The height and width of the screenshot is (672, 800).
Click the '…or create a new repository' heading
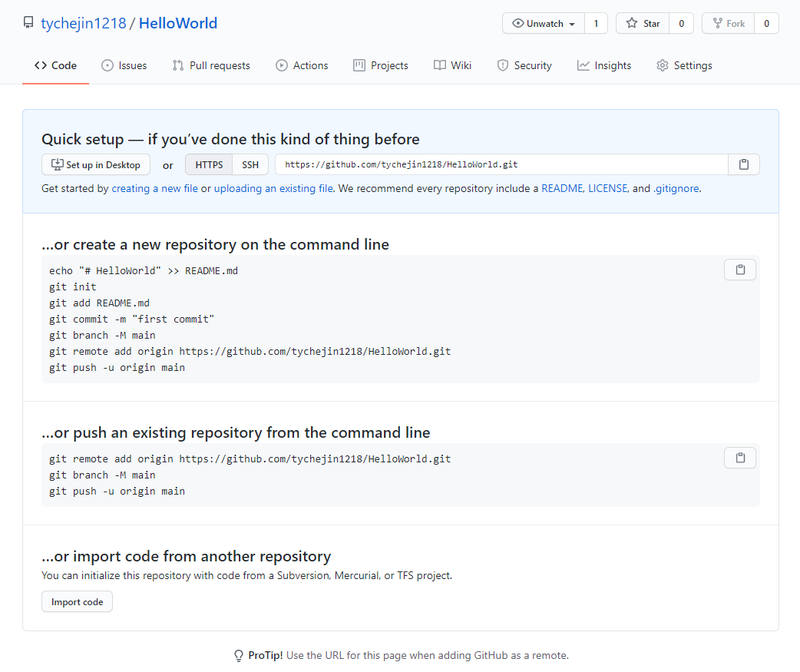pos(215,244)
